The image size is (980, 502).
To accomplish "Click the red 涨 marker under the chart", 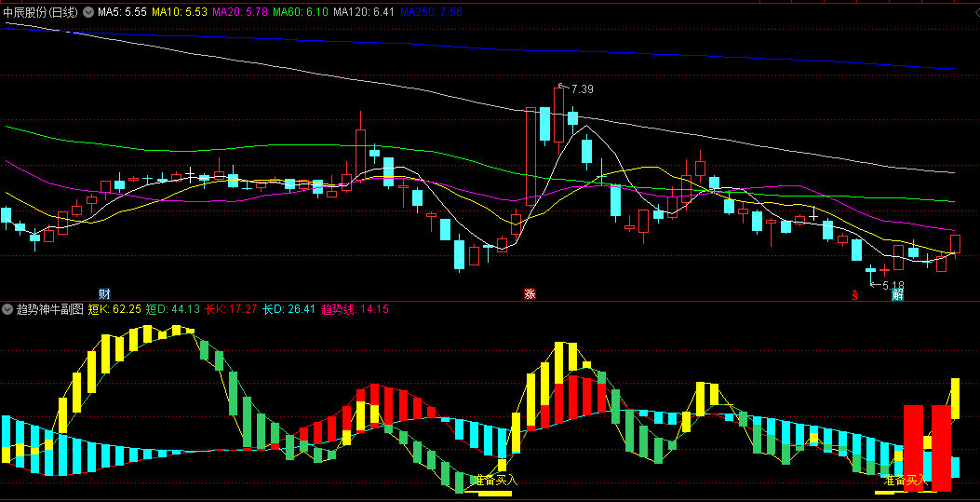I will pos(530,293).
